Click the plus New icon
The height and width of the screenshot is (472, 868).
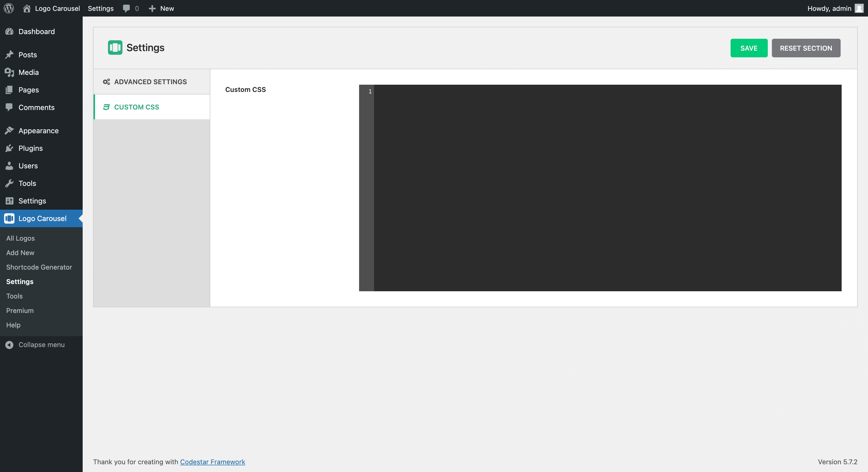click(152, 9)
